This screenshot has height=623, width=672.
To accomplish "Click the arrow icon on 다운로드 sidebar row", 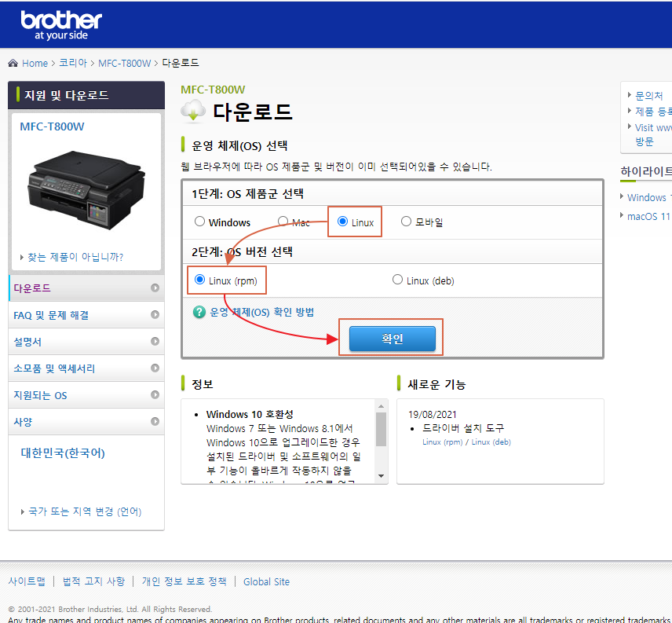I will (155, 288).
